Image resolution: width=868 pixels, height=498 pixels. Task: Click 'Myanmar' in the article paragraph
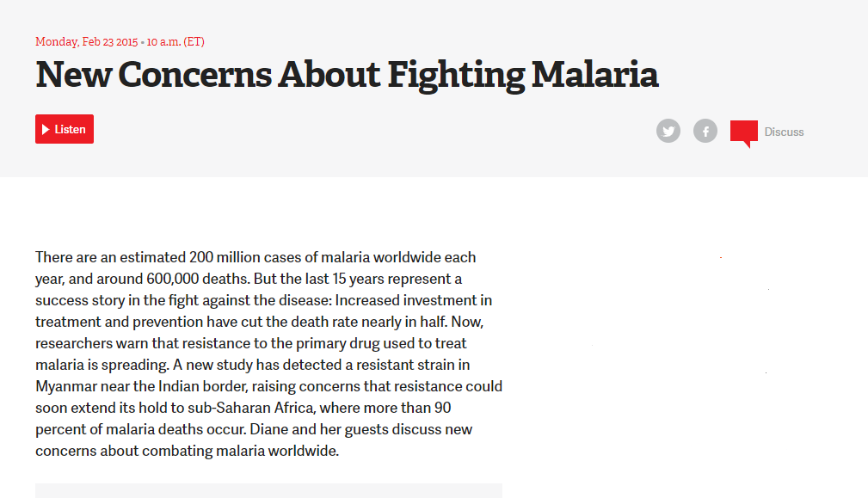click(65, 386)
